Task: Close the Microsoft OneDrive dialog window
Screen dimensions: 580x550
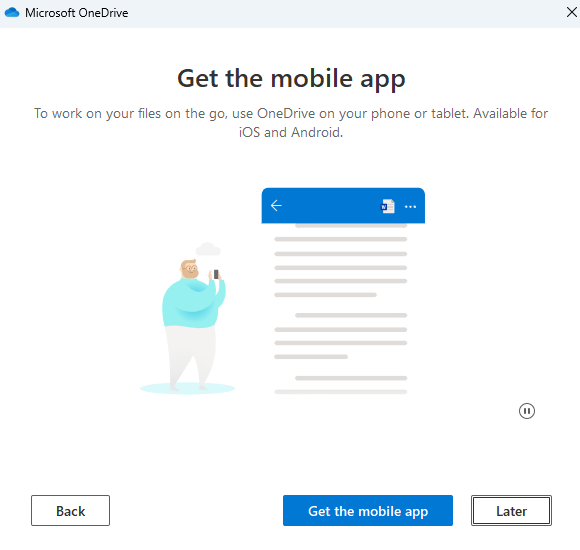Action: click(x=571, y=12)
